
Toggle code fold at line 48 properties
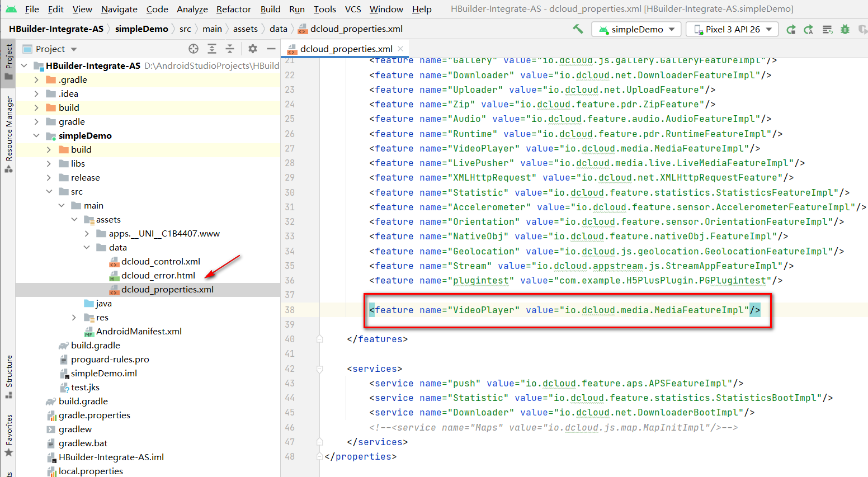pyautogui.click(x=319, y=456)
